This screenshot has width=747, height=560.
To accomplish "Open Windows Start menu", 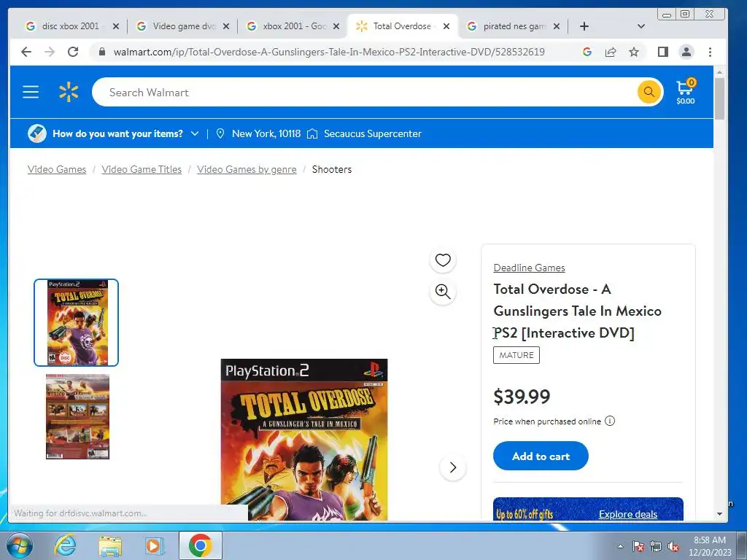I will [20, 545].
